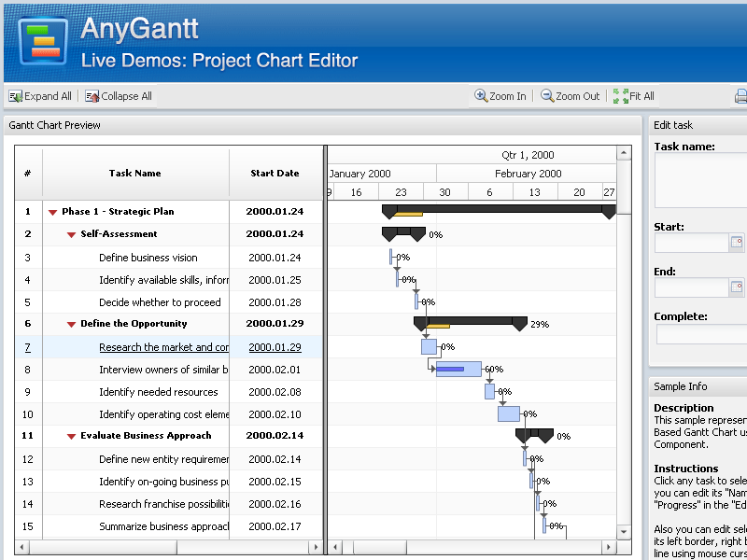Collapse Evaluate Business Approach group
This screenshot has height=560, width=747.
[72, 436]
